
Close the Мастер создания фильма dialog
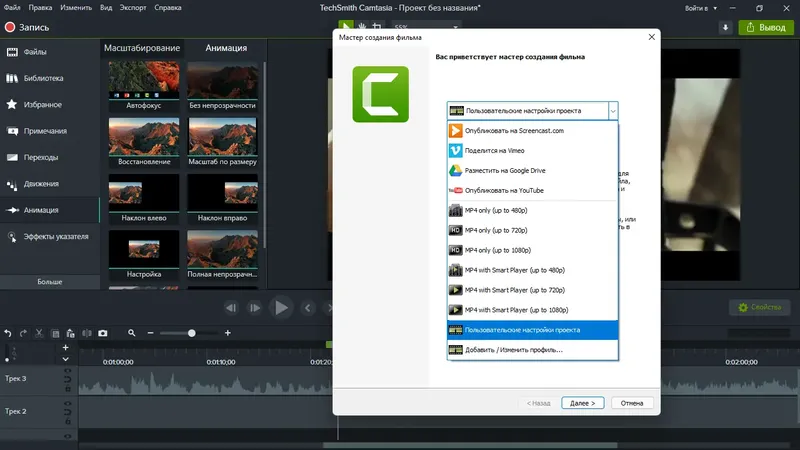tap(652, 37)
